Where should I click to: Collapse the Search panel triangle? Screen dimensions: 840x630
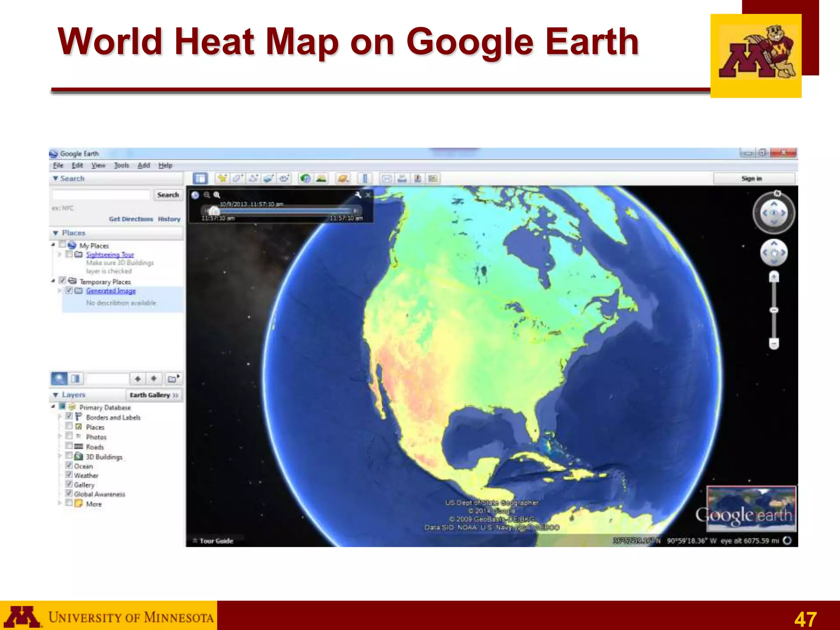(x=55, y=178)
